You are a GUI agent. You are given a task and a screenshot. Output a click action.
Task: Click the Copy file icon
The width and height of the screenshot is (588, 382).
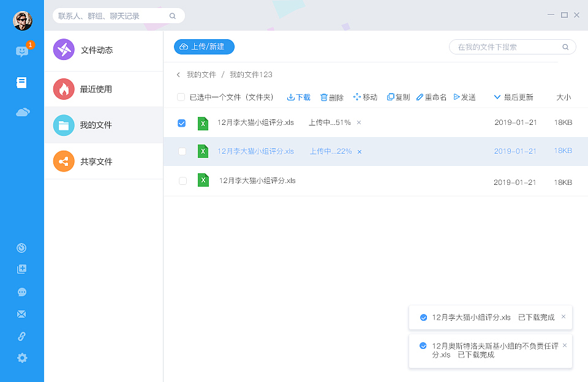point(398,97)
